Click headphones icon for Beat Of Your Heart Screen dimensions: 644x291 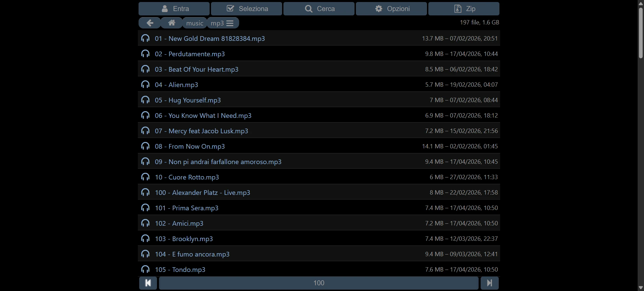point(145,69)
